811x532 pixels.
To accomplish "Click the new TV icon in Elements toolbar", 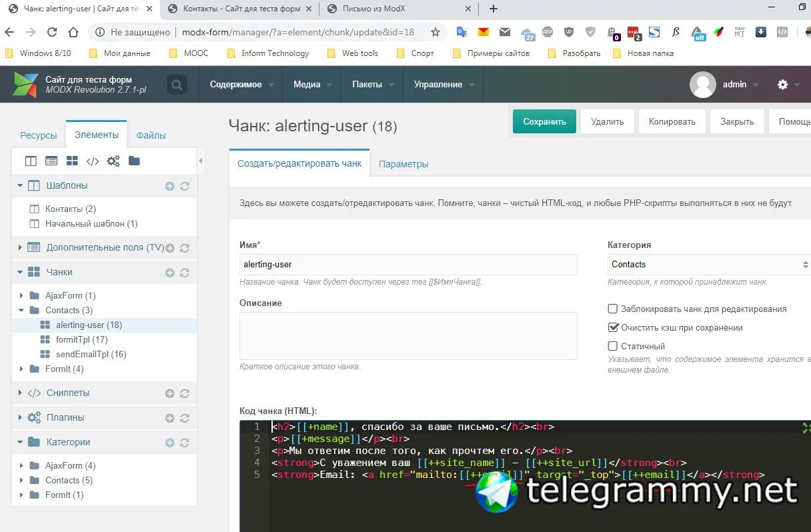I will (x=51, y=161).
